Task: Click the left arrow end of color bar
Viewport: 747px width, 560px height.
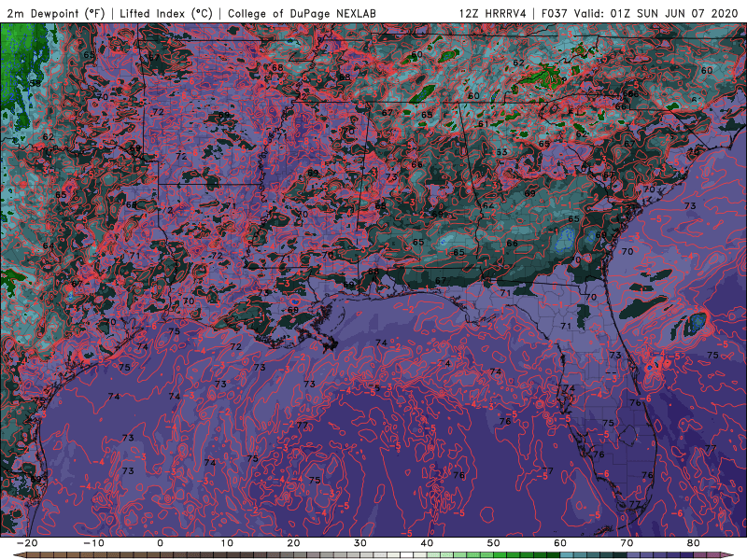Action: click(19, 555)
